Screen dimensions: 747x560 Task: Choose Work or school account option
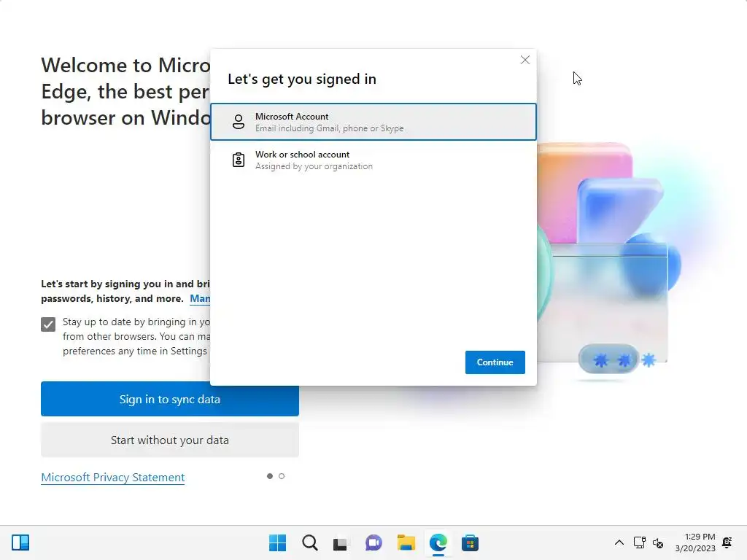373,160
